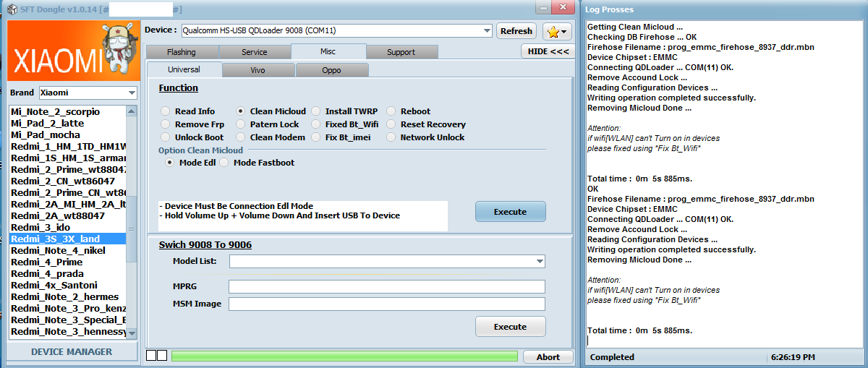Open the Oppo sub-tab

pos(332,70)
